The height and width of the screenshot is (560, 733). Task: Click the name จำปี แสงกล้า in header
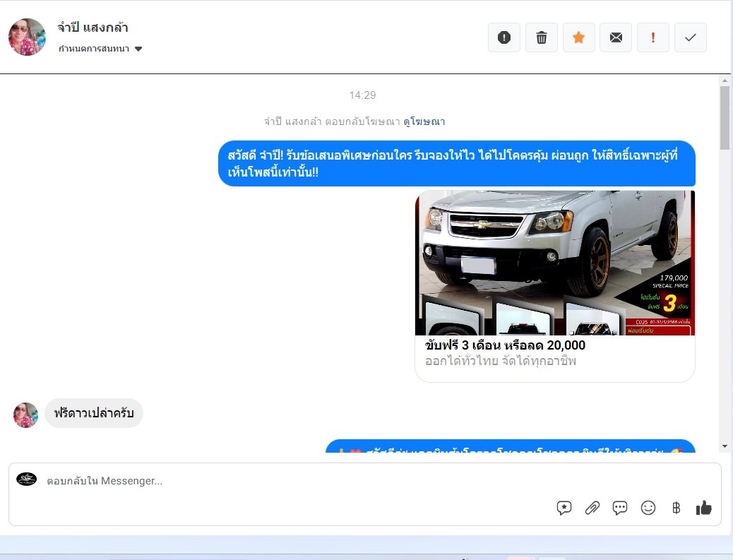click(x=93, y=28)
